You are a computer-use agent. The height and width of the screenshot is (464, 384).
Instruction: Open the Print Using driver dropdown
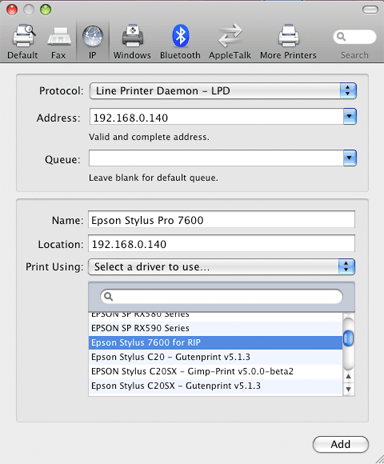click(x=221, y=267)
